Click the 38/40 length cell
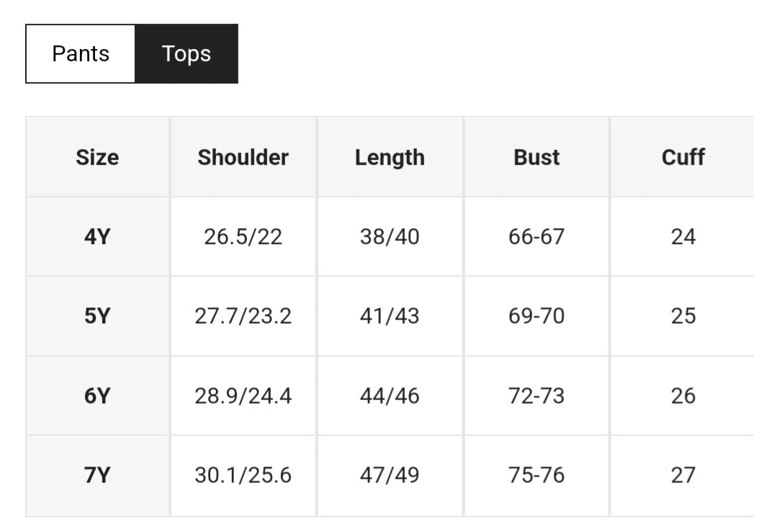This screenshot has width=777, height=532. coord(390,237)
